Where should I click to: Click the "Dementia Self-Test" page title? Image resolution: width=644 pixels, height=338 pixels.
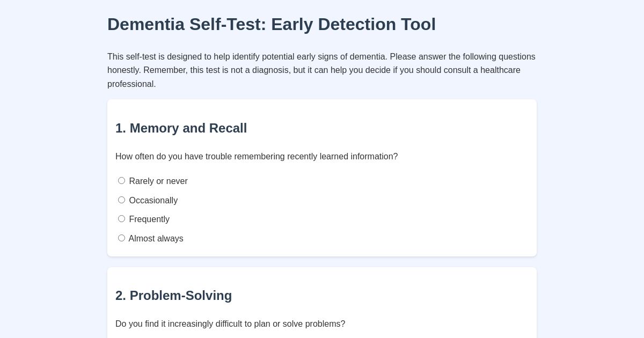coord(272,24)
